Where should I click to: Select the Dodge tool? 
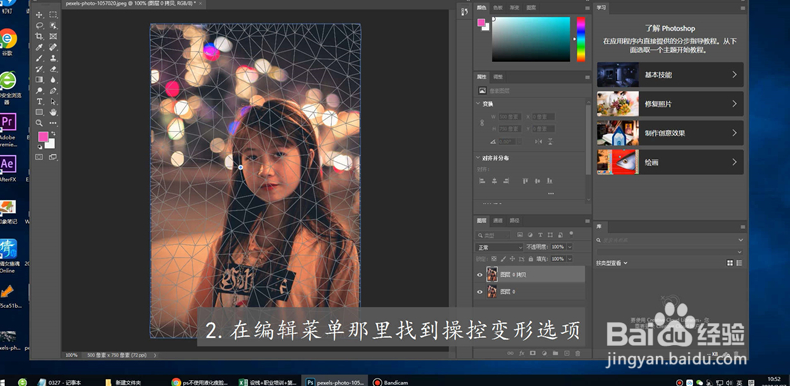pos(39,90)
